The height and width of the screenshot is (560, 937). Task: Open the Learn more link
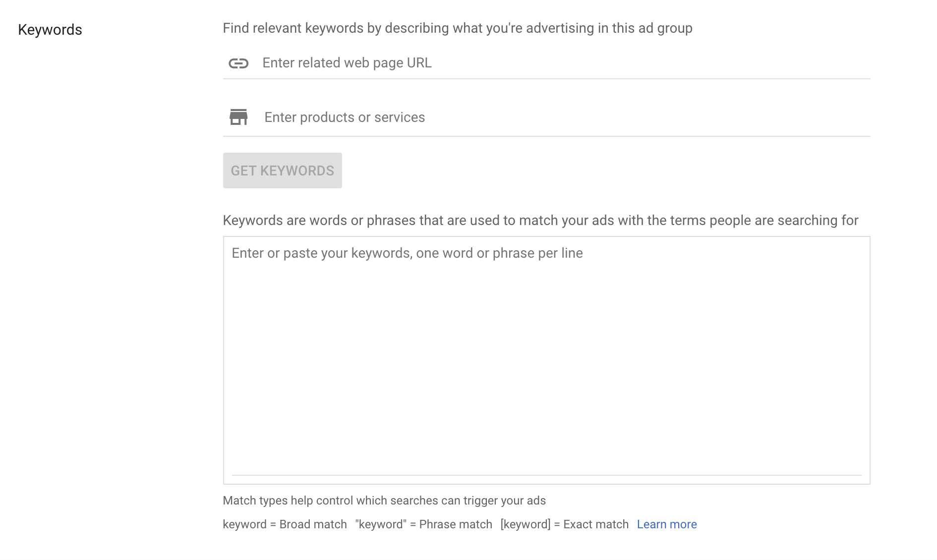667,524
